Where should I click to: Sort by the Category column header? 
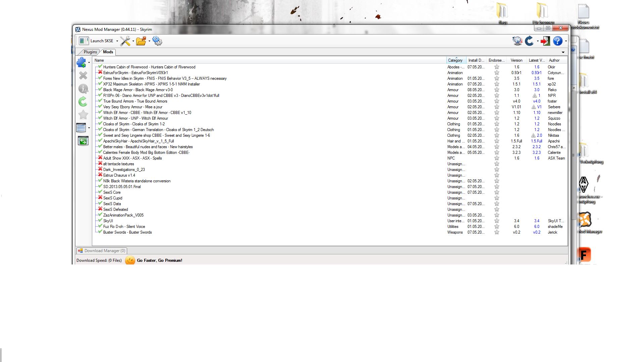point(456,60)
